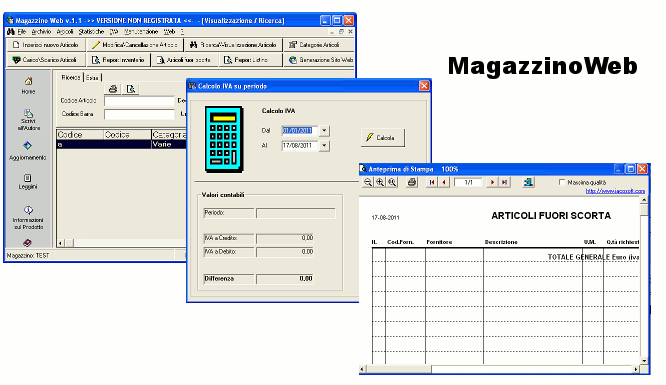Click the Codice Barre input field
The width and height of the screenshot is (666, 385).
pos(139,114)
